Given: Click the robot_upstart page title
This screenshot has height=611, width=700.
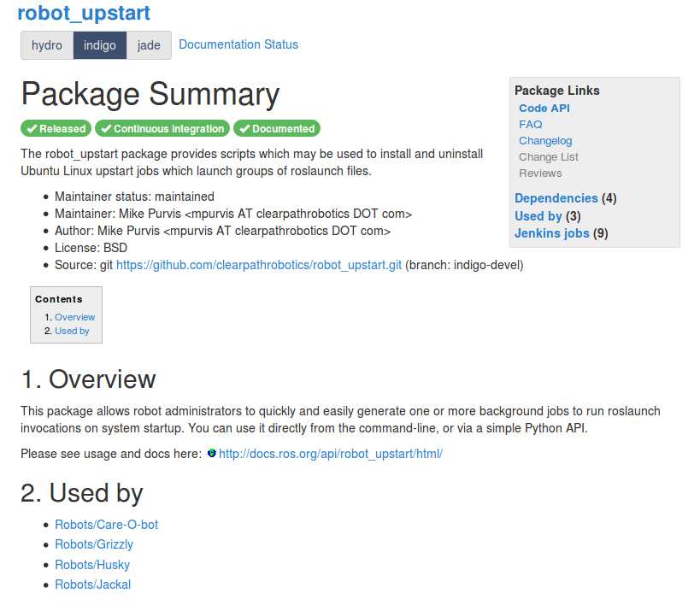Looking at the screenshot, I should pos(84,13).
